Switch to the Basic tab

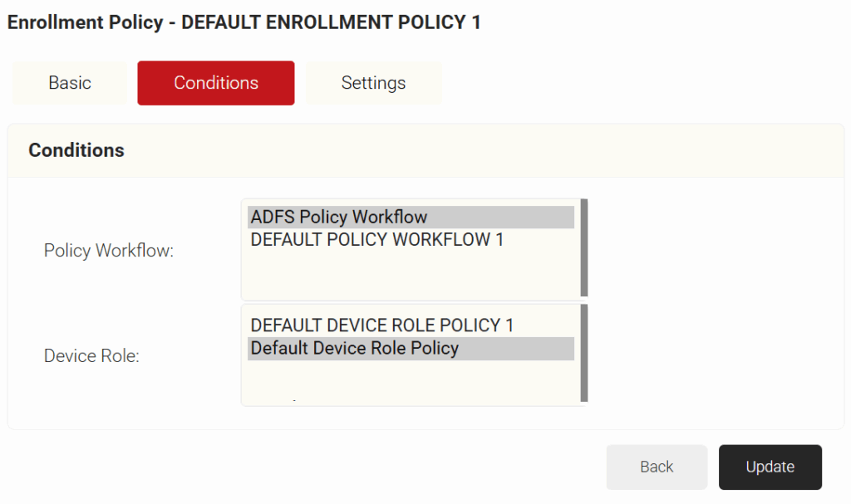70,83
